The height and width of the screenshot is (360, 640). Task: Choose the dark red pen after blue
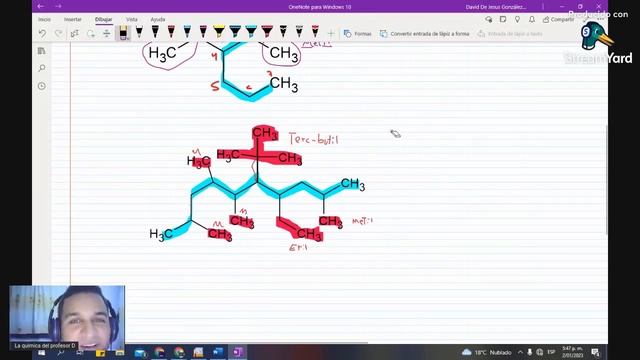(x=203, y=32)
